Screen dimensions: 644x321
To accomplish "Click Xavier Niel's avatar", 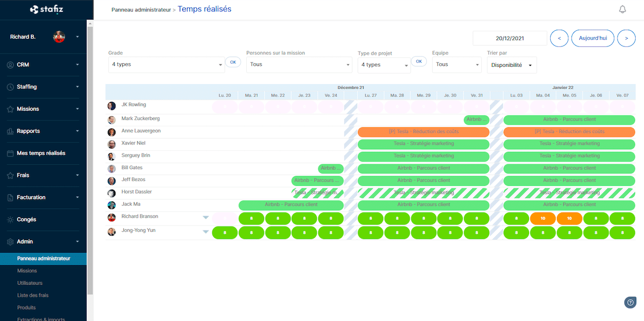I will click(x=112, y=144).
